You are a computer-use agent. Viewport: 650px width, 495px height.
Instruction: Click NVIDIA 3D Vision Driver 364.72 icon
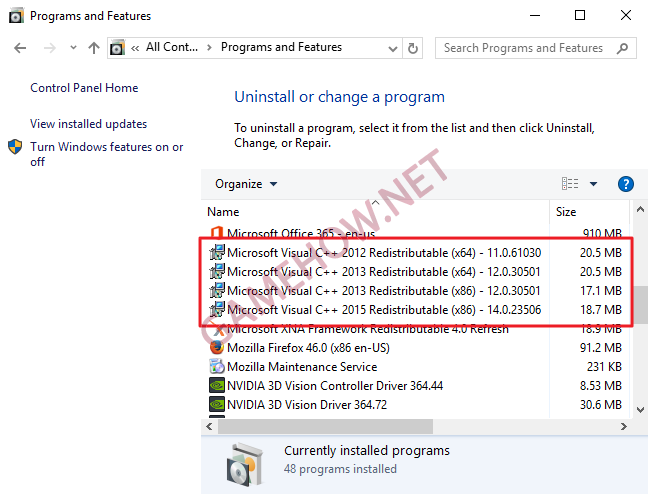click(217, 404)
